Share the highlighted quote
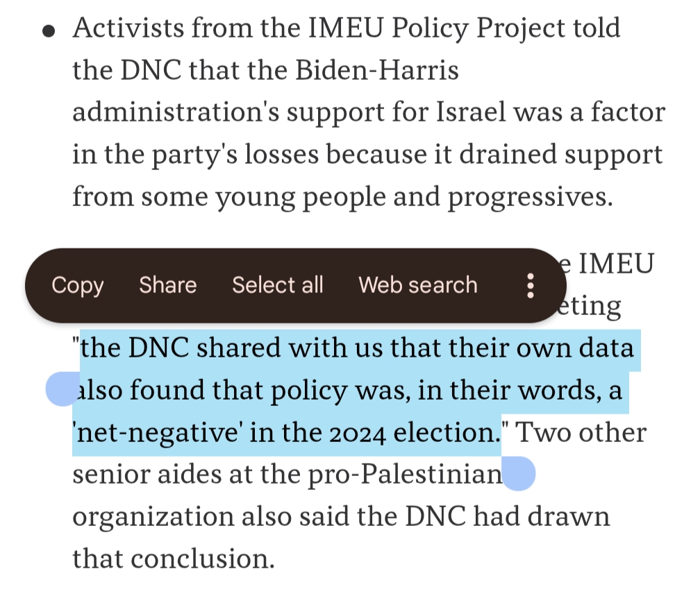 tap(167, 285)
